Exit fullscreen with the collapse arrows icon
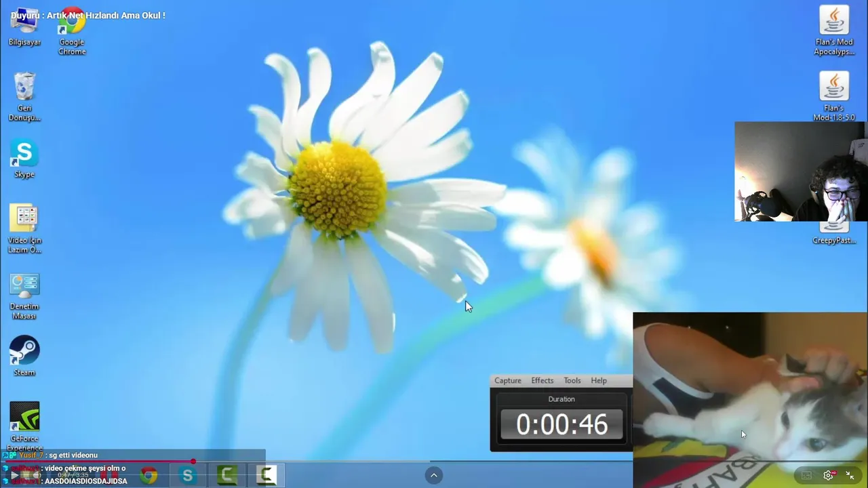The height and width of the screenshot is (488, 868). pos(850,475)
